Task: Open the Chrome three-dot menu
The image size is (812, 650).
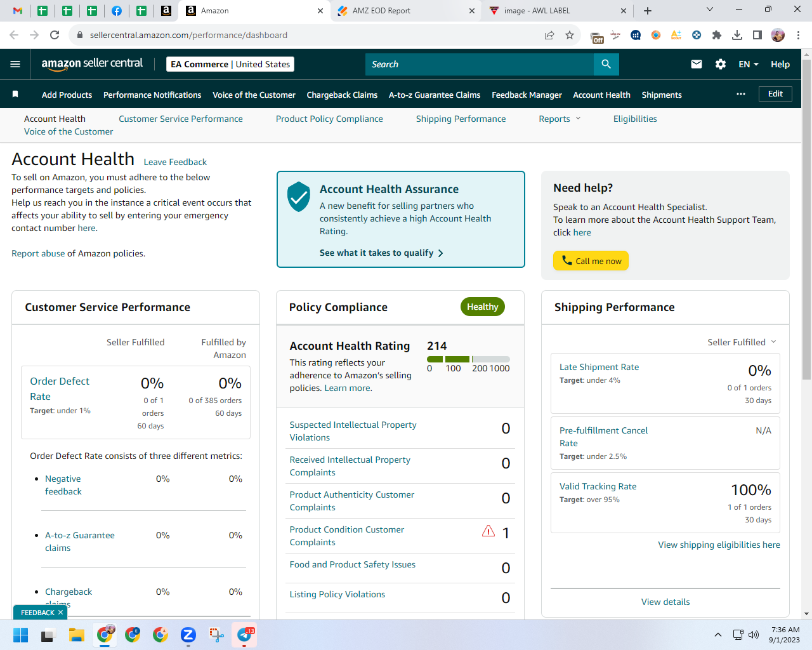Action: pos(798,35)
